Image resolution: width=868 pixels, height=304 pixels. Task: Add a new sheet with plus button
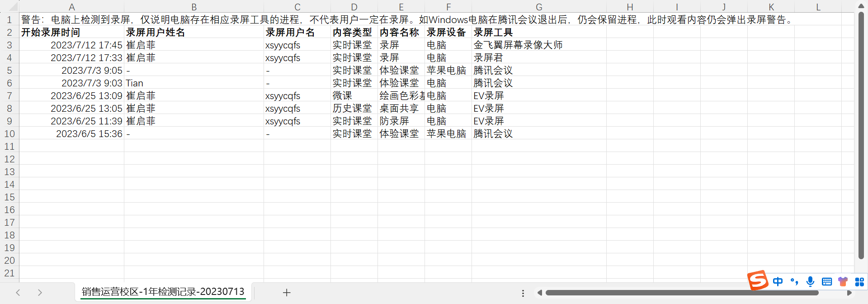(x=287, y=293)
